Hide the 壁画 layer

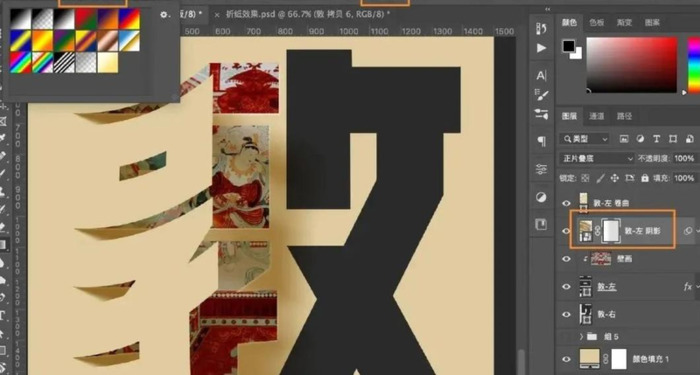pyautogui.click(x=567, y=259)
